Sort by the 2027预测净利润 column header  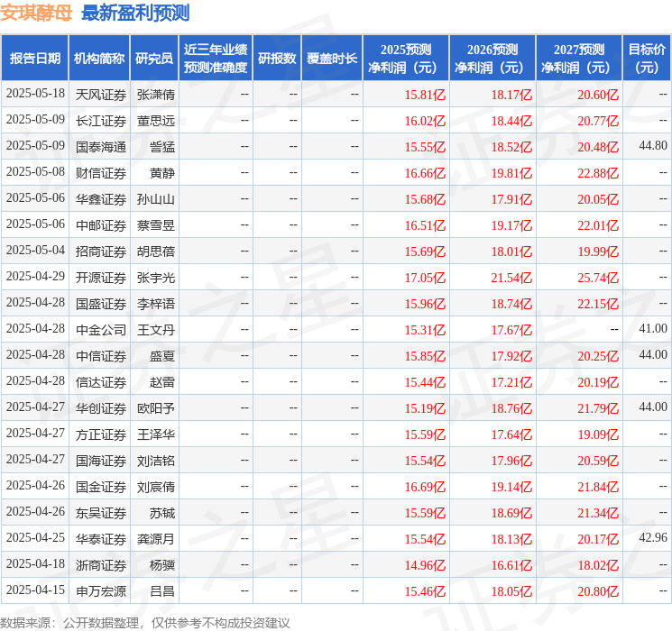pos(579,59)
